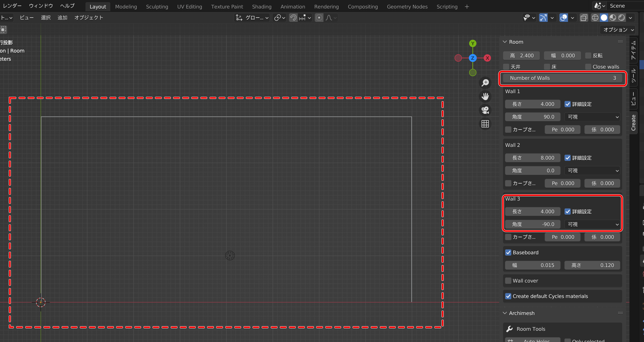Toggle X-ray display icon
This screenshot has height=342, width=644.
(x=584, y=18)
